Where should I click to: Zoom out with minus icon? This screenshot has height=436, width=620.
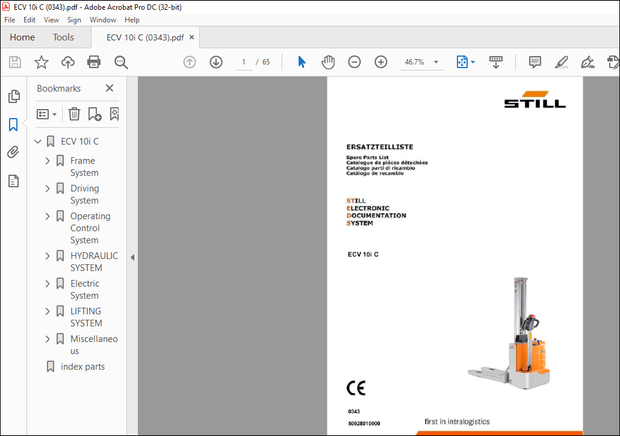coord(354,62)
